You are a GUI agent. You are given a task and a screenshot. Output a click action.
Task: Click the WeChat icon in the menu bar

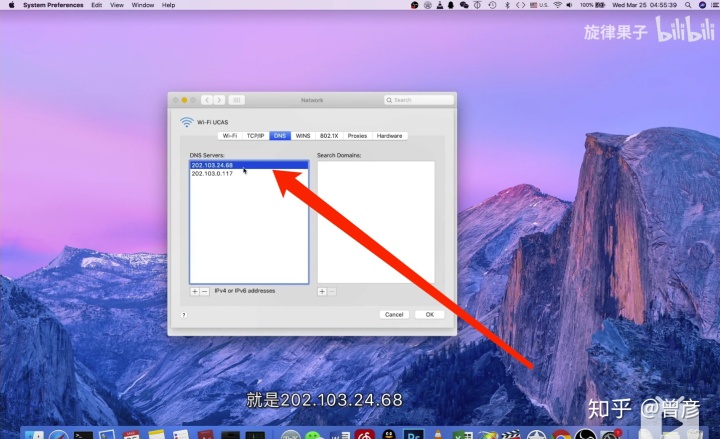pos(464,5)
